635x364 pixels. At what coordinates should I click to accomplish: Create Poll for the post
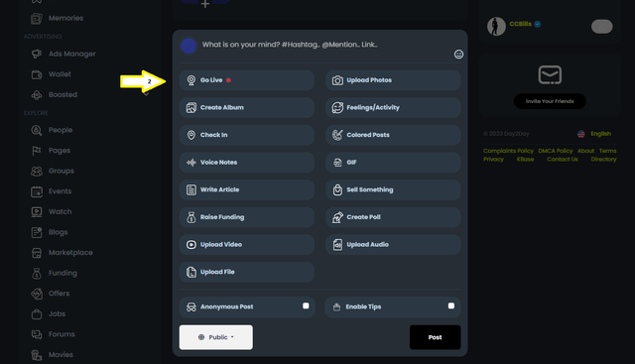point(393,217)
